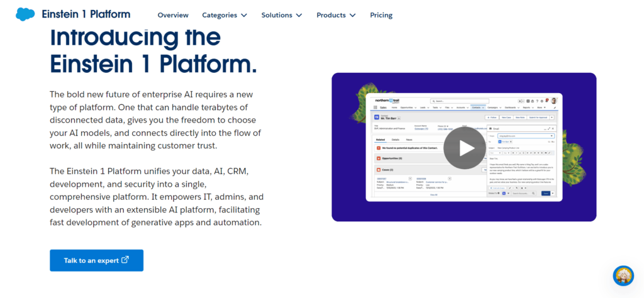Viewport: 644px width, 298px height.
Task: Play the Einstein 1 Platform video
Action: pos(464,148)
